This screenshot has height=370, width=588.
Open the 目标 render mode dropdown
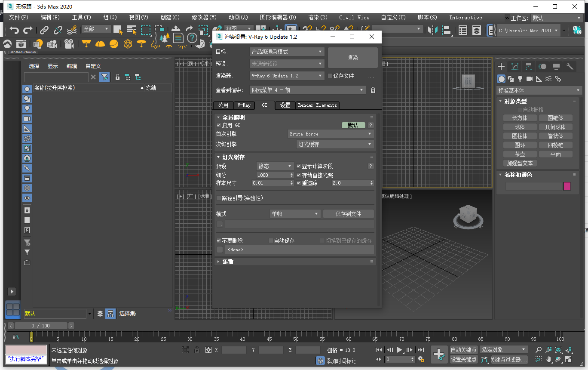pos(286,51)
